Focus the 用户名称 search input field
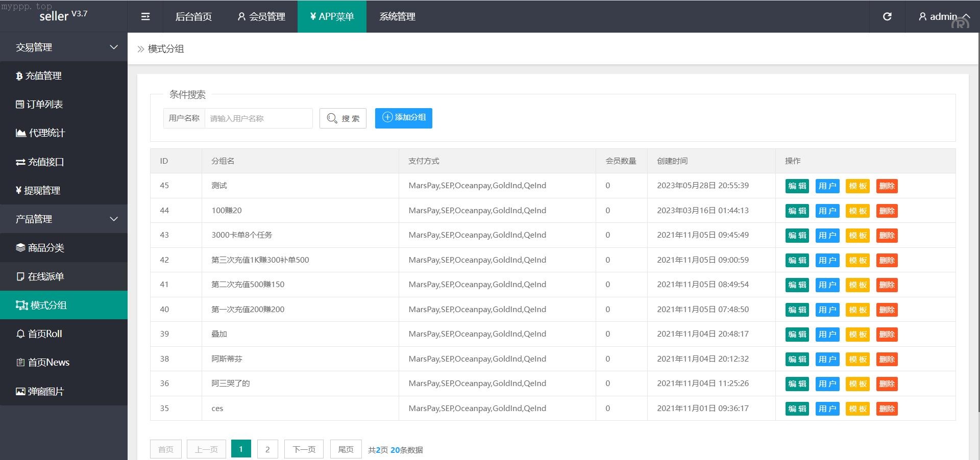980x460 pixels. pyautogui.click(x=258, y=118)
